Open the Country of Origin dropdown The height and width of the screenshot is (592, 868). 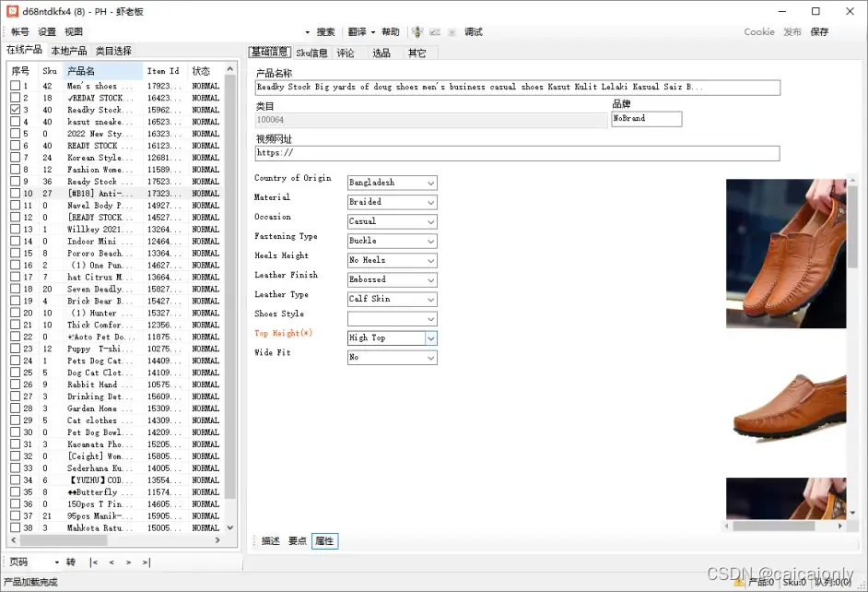coord(392,183)
